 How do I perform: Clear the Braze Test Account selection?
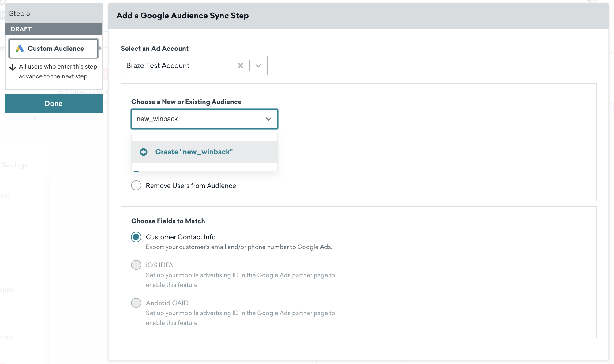[x=241, y=65]
